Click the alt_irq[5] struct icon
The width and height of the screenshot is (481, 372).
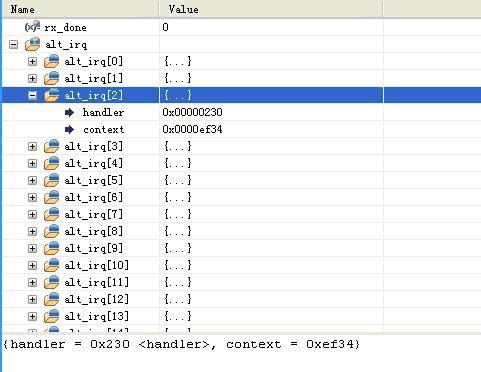point(51,180)
